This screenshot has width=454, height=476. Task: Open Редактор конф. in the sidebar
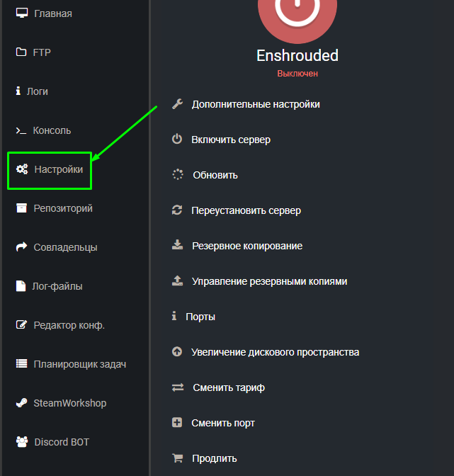(x=69, y=325)
